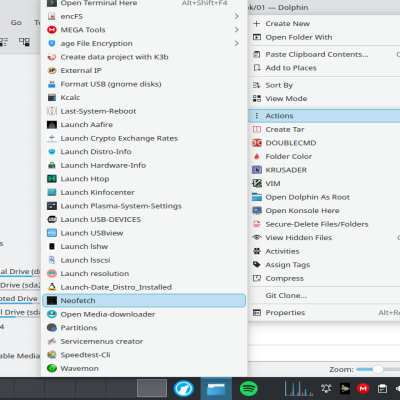Select the Actions menu entry
This screenshot has width=400, height=400.
click(x=324, y=116)
